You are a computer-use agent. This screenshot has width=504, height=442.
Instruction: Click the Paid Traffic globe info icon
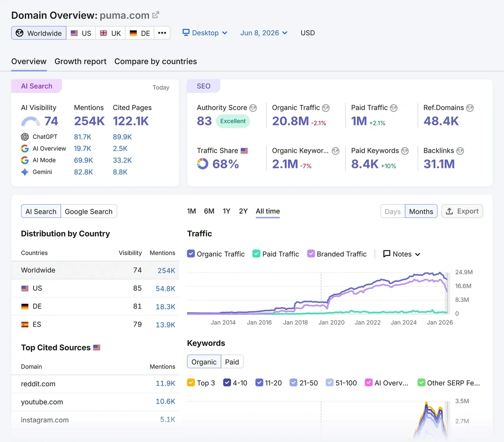(394, 108)
